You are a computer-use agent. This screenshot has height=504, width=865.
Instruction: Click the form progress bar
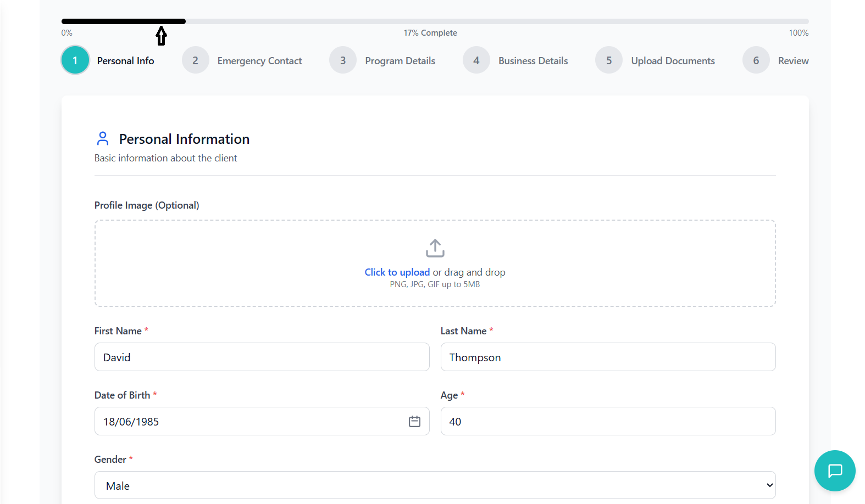(435, 21)
